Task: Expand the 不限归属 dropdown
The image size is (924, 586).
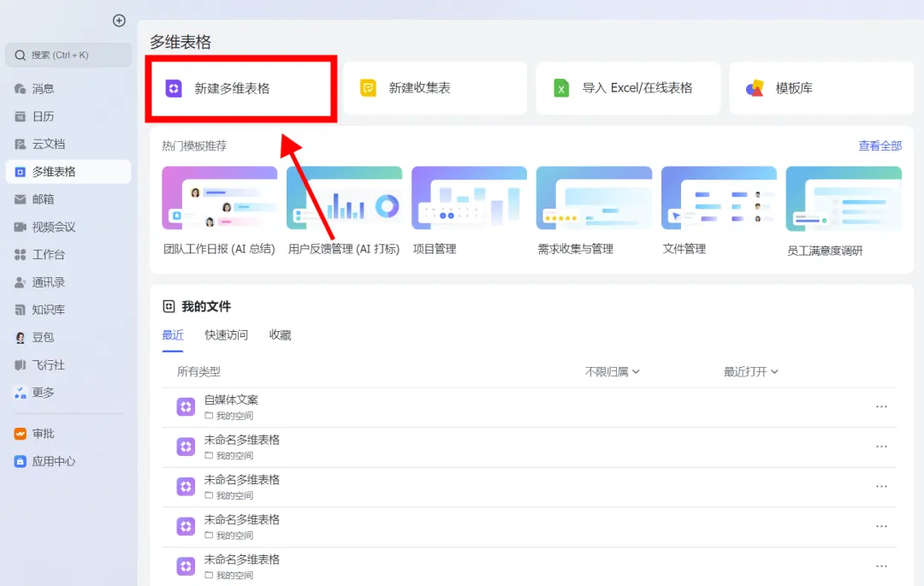Action: (612, 371)
